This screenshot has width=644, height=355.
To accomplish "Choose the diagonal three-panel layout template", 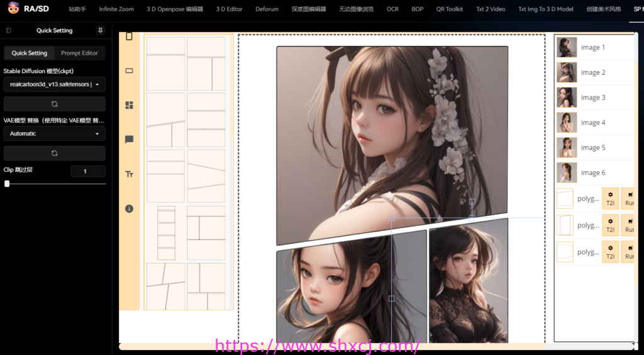I will (x=206, y=176).
